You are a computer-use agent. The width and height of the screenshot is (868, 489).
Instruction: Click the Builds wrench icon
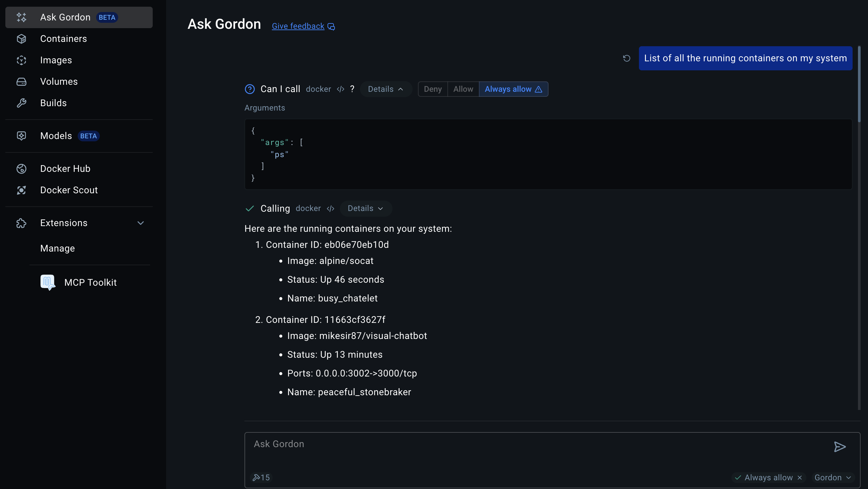click(x=21, y=103)
